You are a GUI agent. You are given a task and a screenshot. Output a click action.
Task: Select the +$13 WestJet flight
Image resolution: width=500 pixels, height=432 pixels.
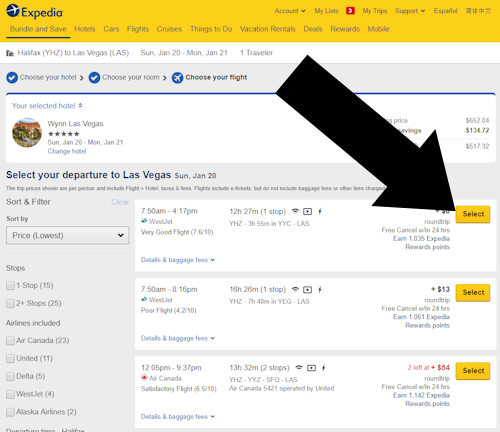[x=473, y=293]
